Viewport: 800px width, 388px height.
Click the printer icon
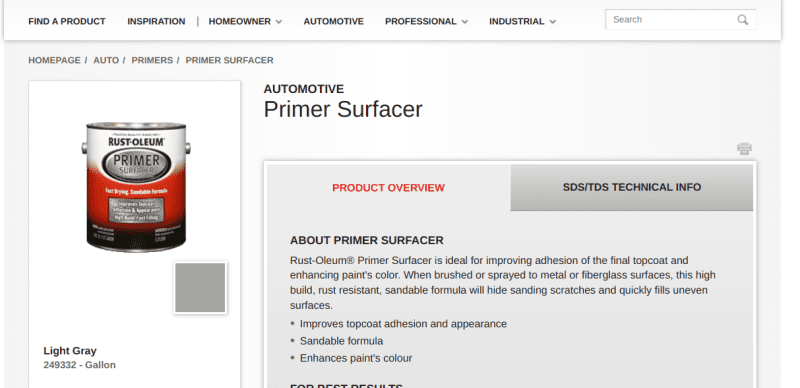click(744, 149)
